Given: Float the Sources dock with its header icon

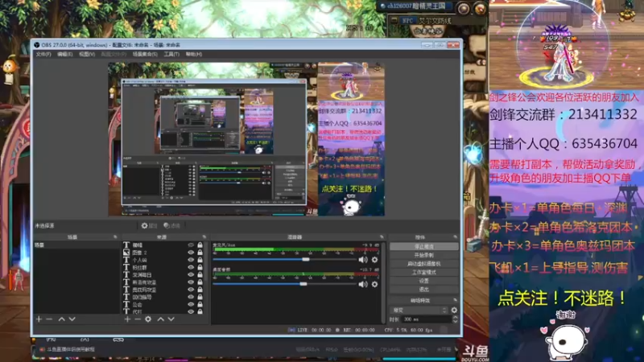Looking at the screenshot, I should [x=204, y=237].
